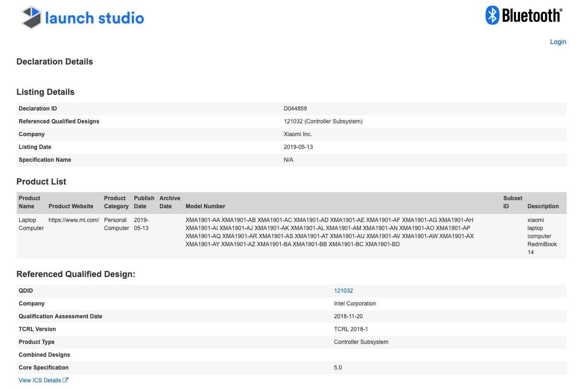Click the external link icon beside View ICS Details

pos(65,380)
